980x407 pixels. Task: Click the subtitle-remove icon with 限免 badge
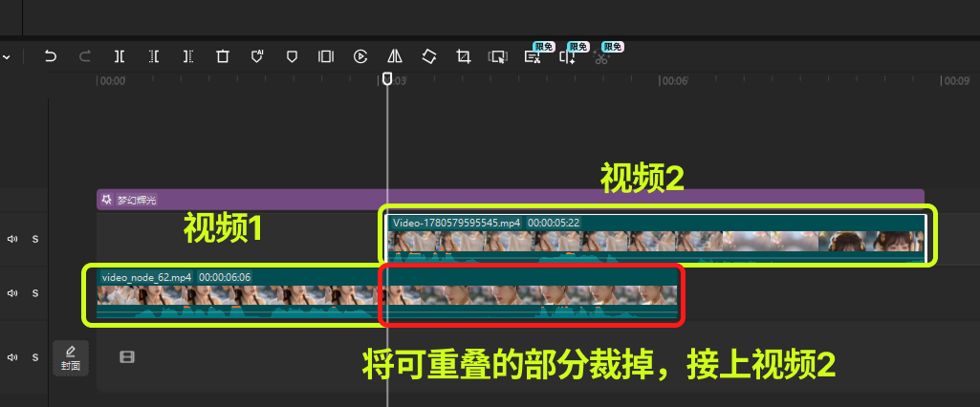click(533, 57)
